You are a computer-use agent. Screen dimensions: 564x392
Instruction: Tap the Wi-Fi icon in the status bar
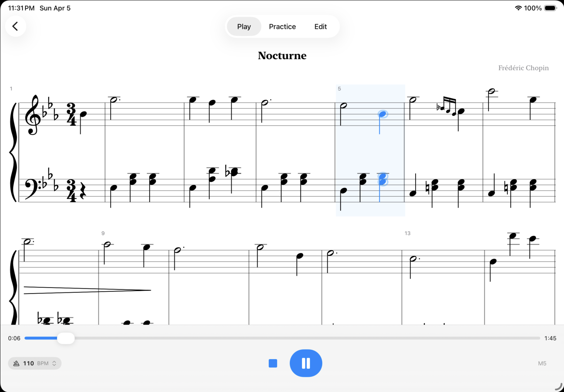(517, 7)
